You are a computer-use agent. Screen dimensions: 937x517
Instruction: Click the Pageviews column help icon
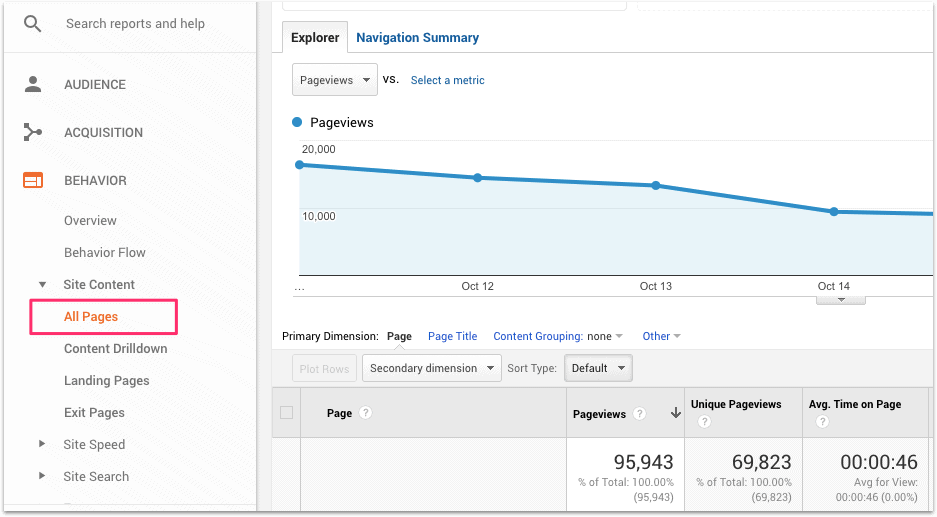coord(639,413)
